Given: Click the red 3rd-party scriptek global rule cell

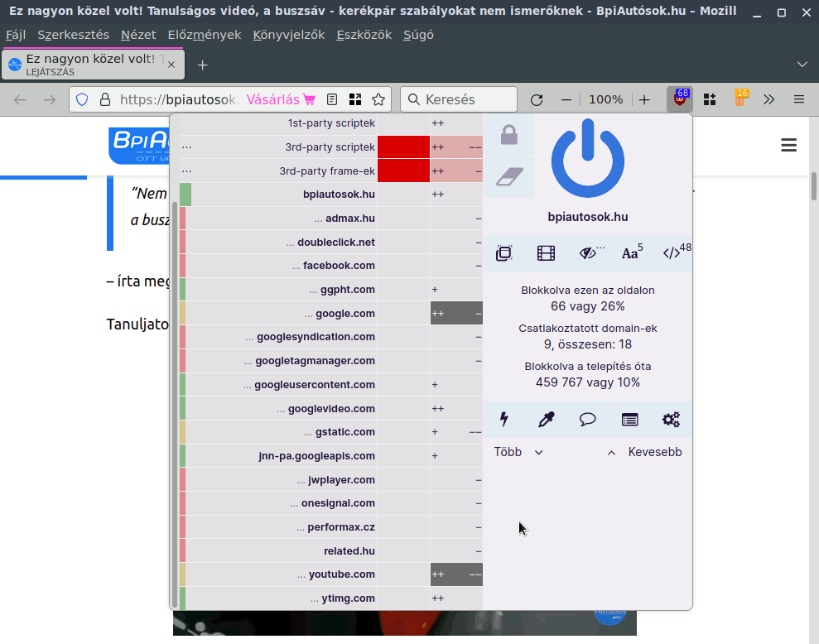Looking at the screenshot, I should [403, 147].
